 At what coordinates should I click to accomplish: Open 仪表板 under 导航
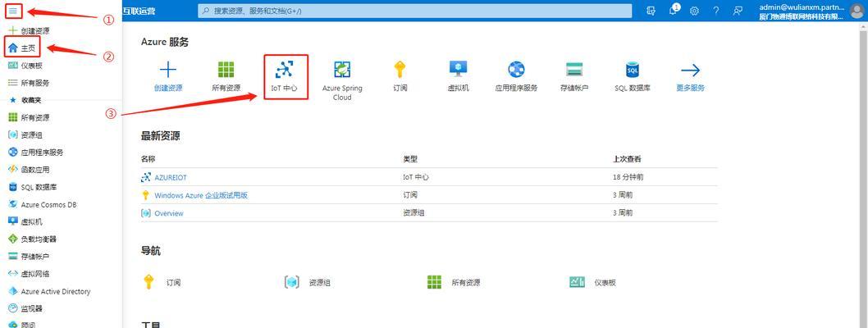point(593,282)
